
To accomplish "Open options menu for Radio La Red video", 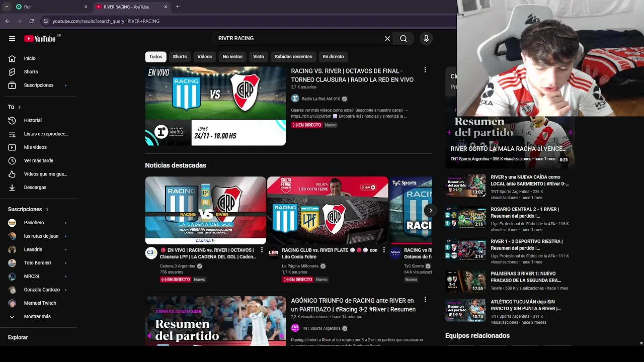I will (425, 70).
